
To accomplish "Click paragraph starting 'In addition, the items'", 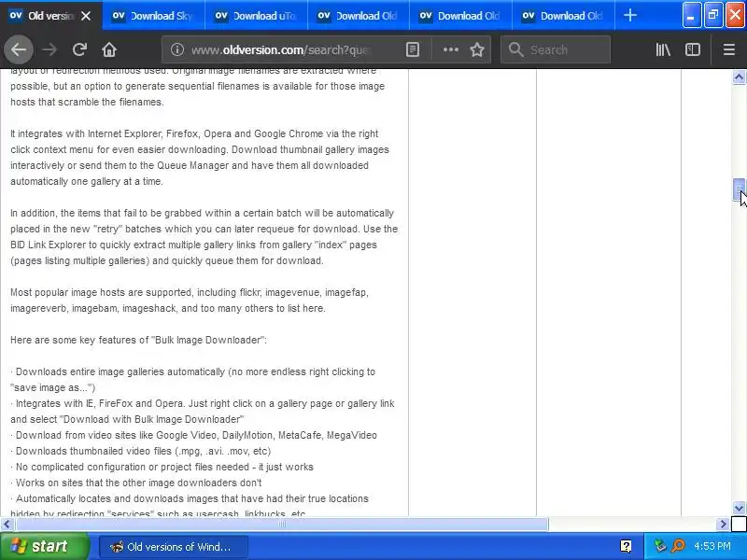I will coord(204,237).
